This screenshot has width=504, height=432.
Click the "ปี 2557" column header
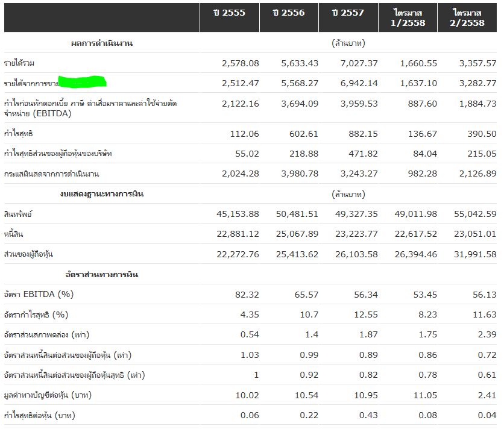tap(348, 13)
